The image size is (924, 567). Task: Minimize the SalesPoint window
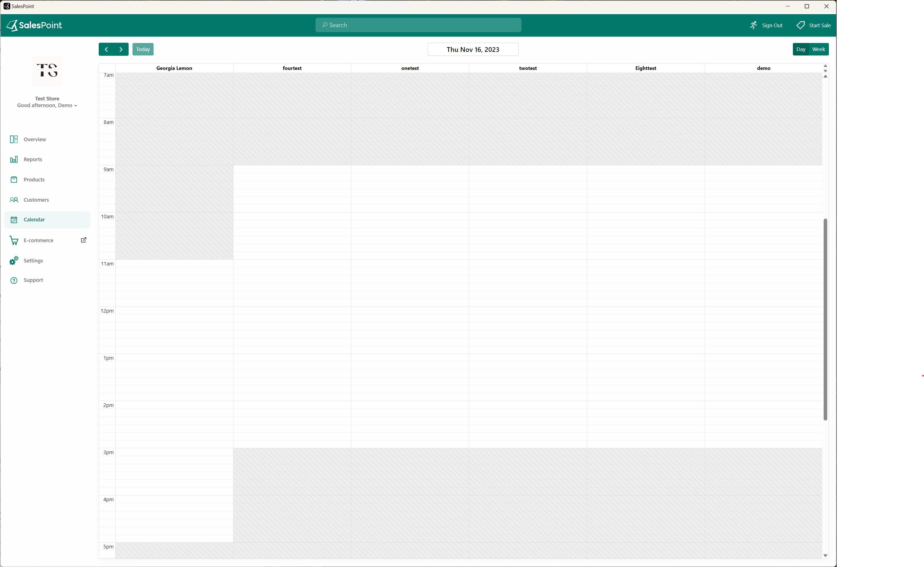point(788,6)
